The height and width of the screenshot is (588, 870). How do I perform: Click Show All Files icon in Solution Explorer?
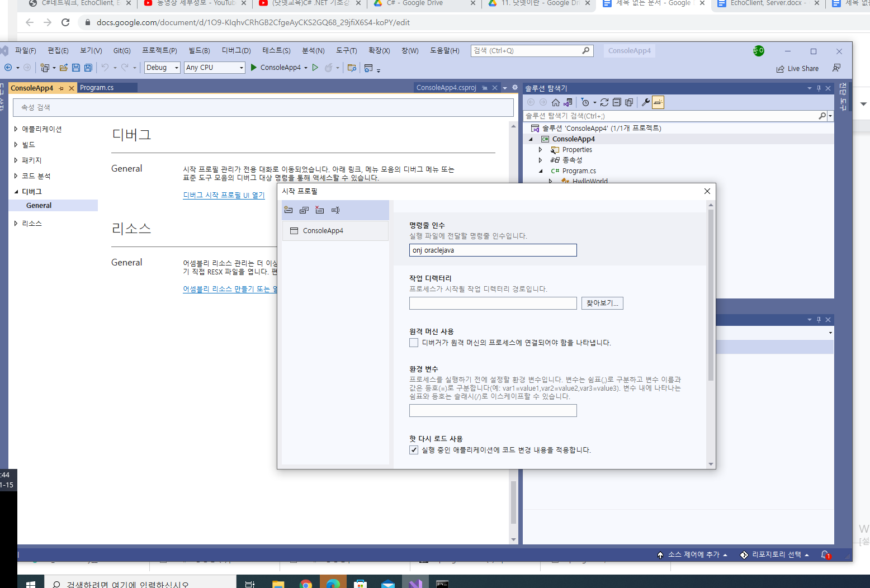pos(629,102)
